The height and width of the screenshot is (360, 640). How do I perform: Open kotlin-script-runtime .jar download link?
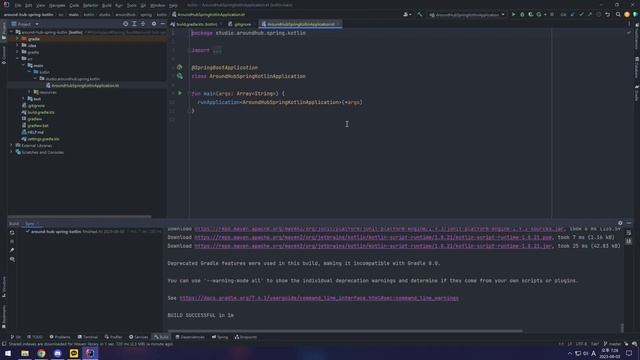(x=373, y=246)
